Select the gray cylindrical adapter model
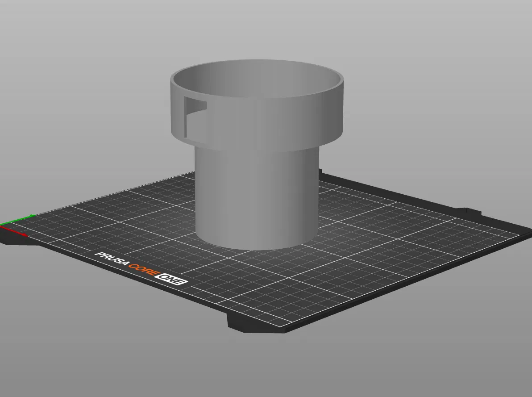Viewport: 532px width, 397px height. [x=257, y=155]
